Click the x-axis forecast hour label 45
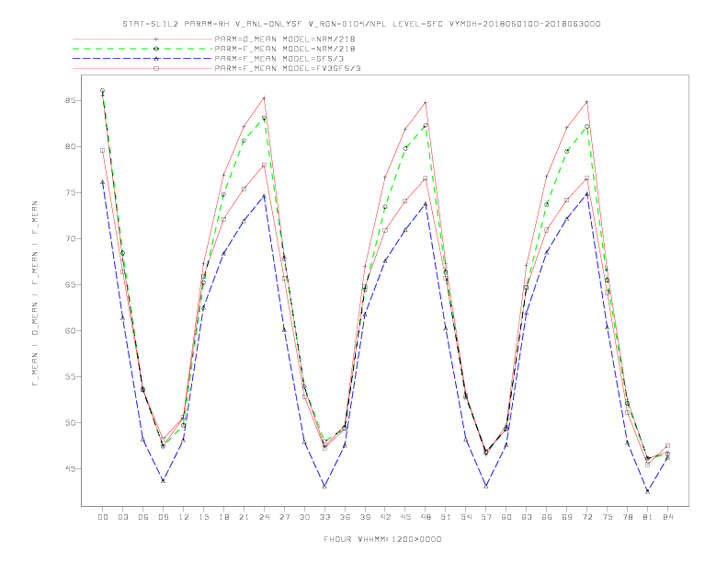Image resolution: width=728 pixels, height=563 pixels. click(x=405, y=517)
